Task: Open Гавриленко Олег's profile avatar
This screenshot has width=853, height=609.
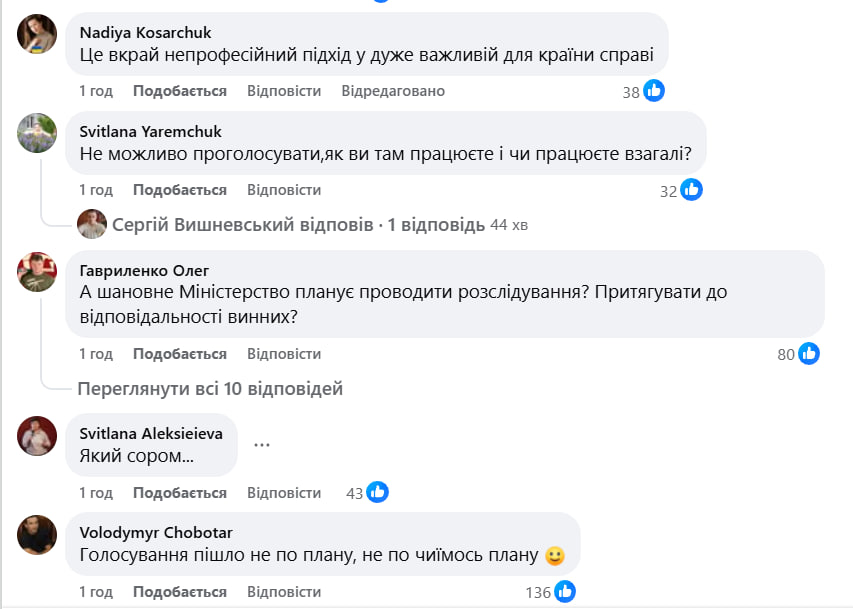Action: tap(37, 271)
